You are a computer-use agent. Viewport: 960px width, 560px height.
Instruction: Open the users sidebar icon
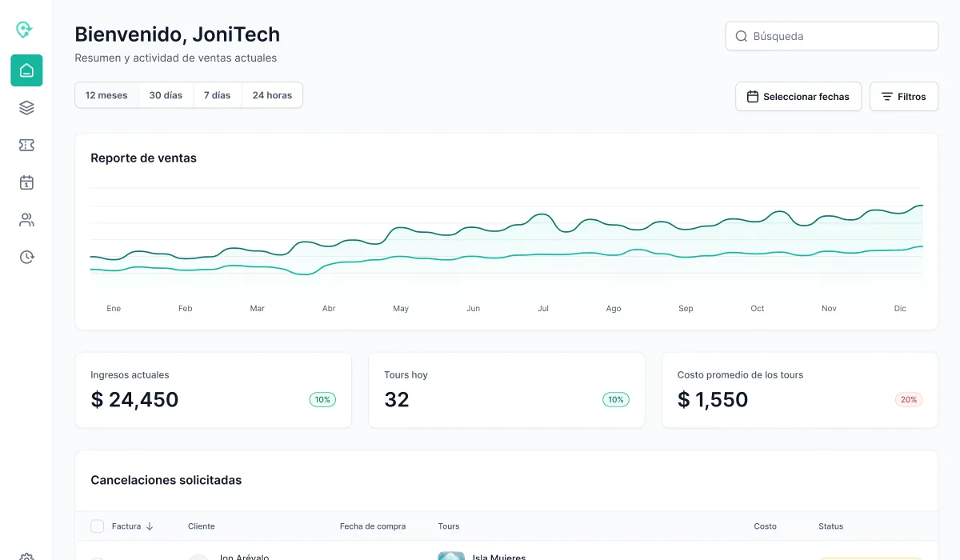click(26, 220)
